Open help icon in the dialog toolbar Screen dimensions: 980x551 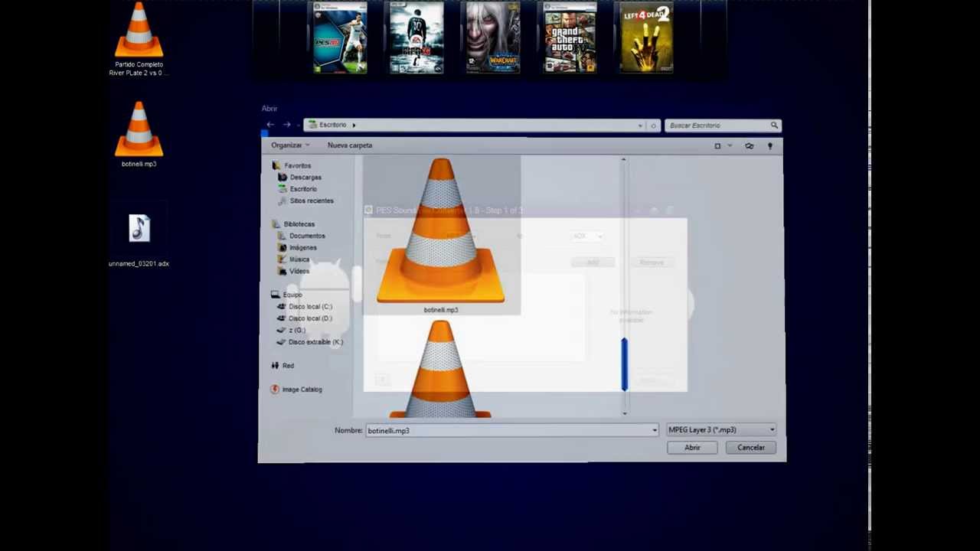click(x=770, y=145)
